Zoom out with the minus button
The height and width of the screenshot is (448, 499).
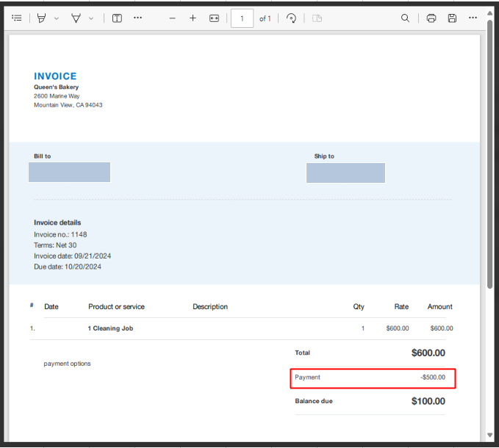click(172, 18)
